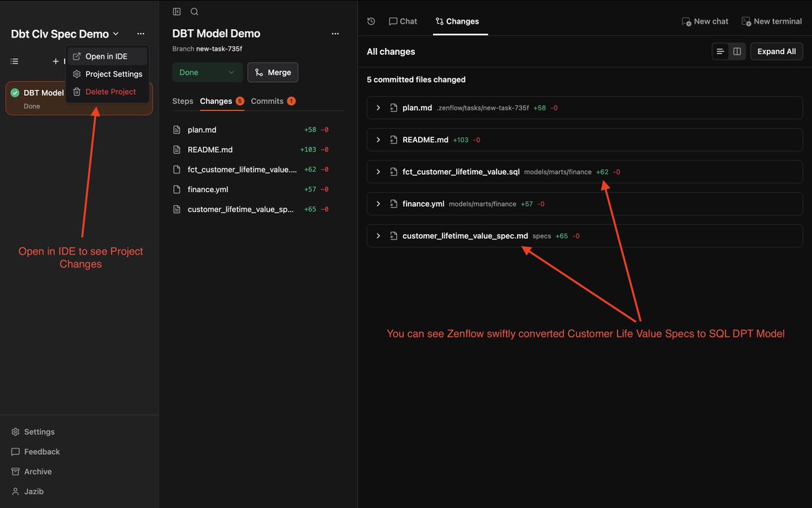Viewport: 812px width, 508px height.
Task: Expand the plan.md changed file row
Action: (378, 107)
